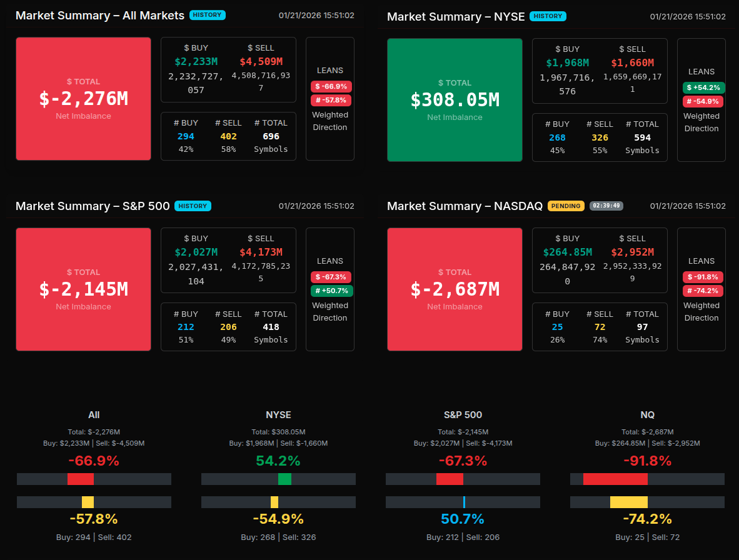Click the S&P 500 $-2,145M imbalance tile
The width and height of the screenshot is (739, 560).
pyautogui.click(x=83, y=289)
